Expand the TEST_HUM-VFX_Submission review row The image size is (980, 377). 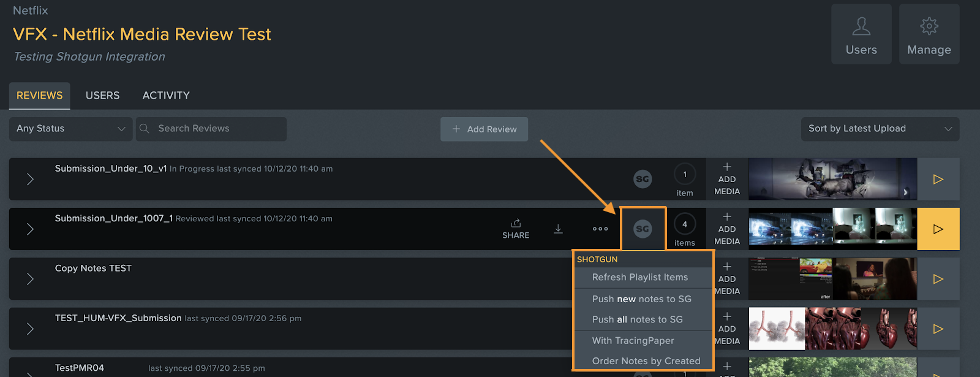coord(30,329)
